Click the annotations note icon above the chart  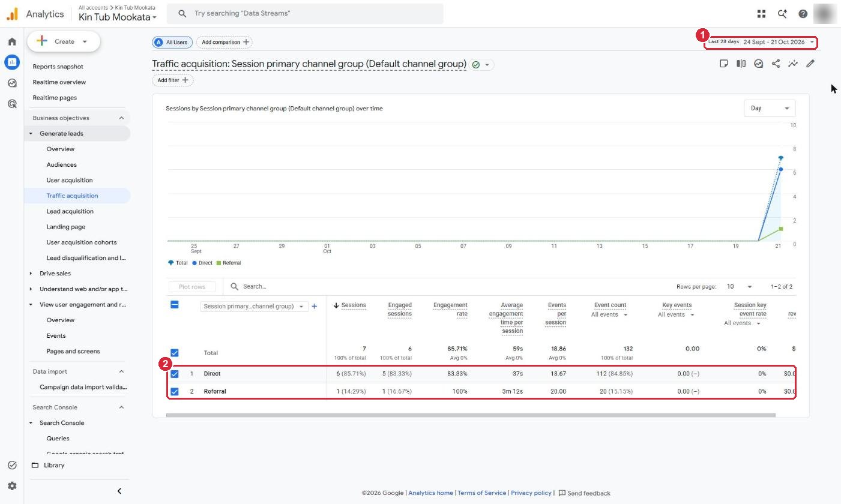tap(724, 64)
